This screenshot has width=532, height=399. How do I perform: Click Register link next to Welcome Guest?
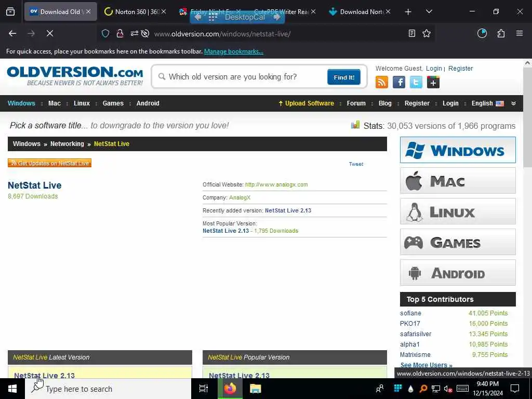460,69
